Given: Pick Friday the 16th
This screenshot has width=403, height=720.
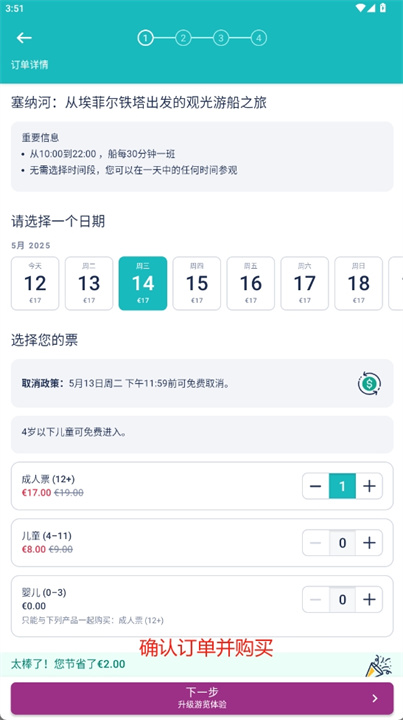Looking at the screenshot, I should [251, 283].
